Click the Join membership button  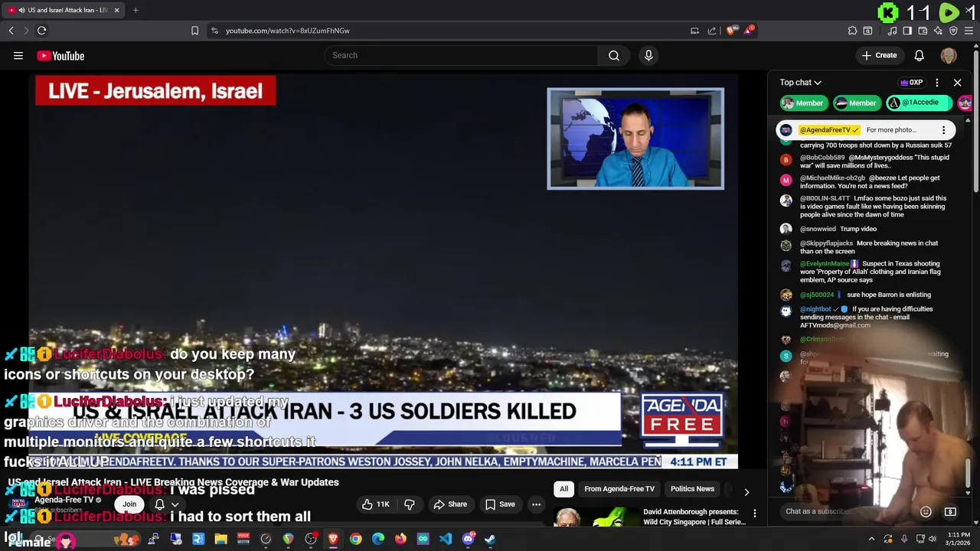point(129,504)
